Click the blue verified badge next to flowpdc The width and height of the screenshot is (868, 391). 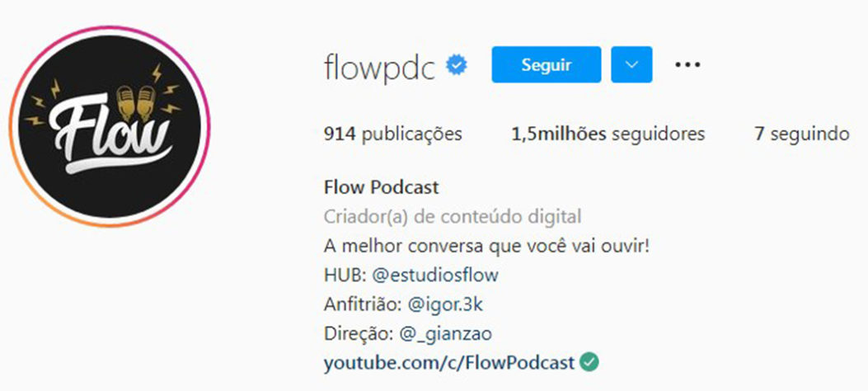click(x=457, y=65)
